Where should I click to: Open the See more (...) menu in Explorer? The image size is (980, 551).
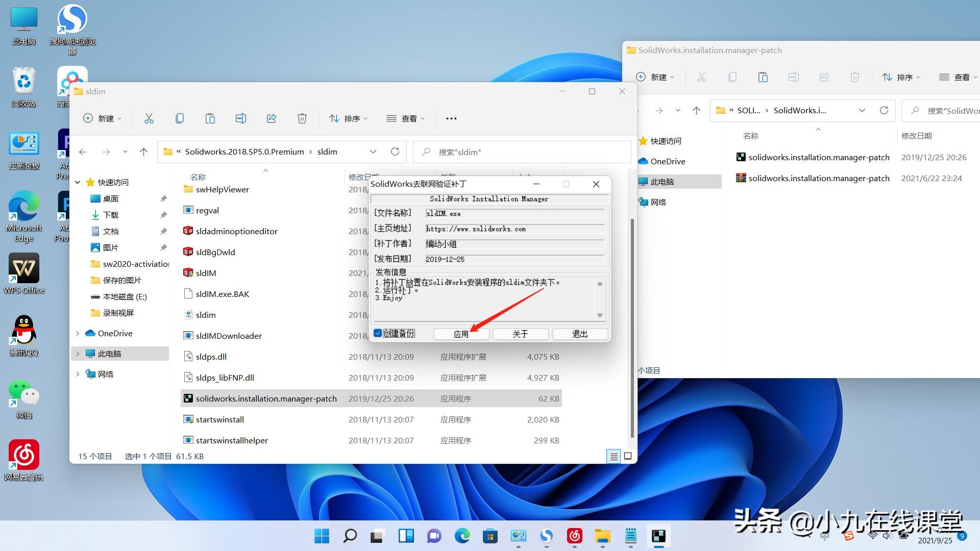[451, 118]
